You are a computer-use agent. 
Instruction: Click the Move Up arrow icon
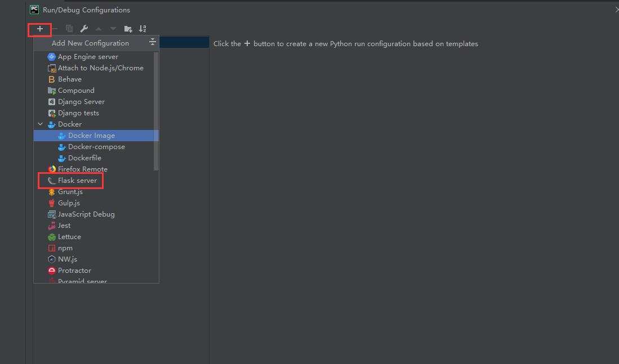tap(99, 29)
